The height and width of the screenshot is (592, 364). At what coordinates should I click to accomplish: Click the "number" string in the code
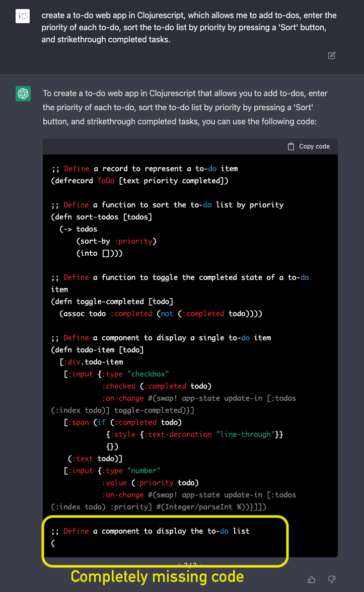click(x=144, y=471)
